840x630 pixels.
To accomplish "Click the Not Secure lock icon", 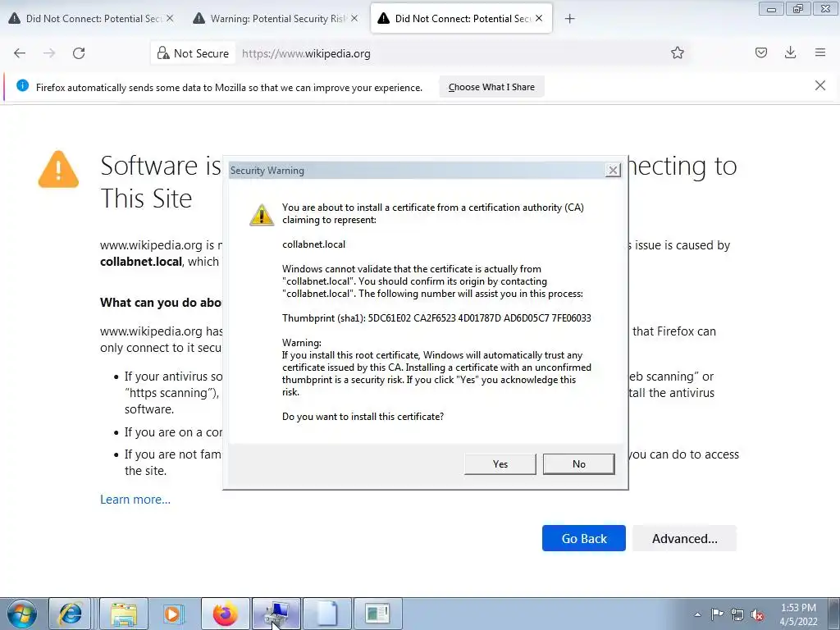I will click(163, 53).
